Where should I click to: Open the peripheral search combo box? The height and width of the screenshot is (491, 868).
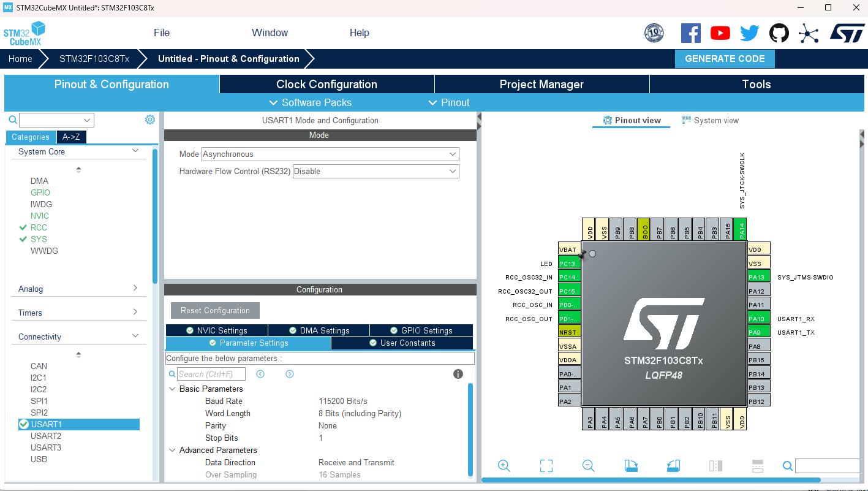(x=56, y=120)
